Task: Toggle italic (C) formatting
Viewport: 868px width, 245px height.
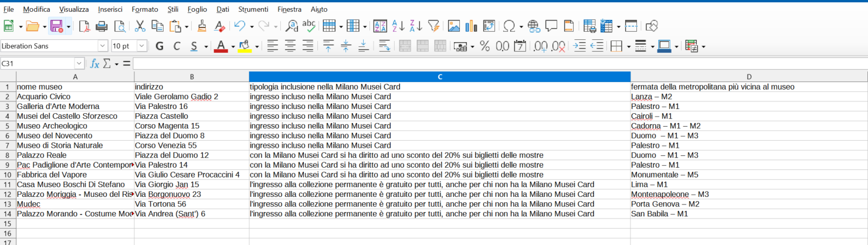Action: click(177, 46)
